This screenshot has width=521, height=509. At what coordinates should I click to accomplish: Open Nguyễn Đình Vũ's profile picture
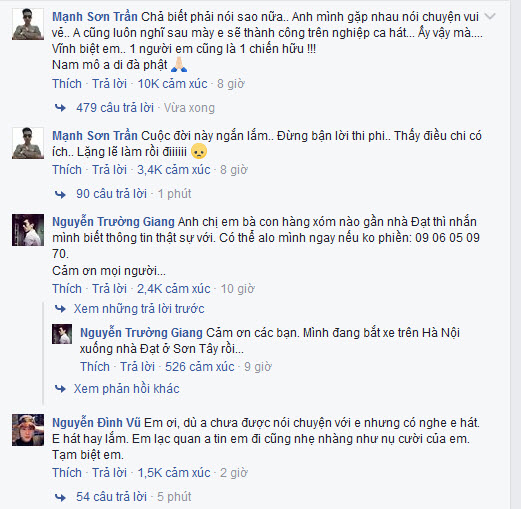pos(28,430)
